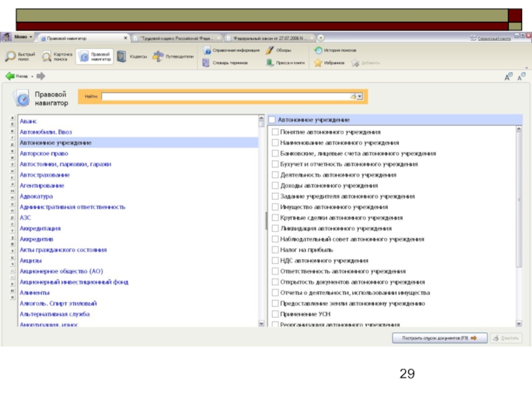Select Правовой навигатор toolbar button
532x399 pixels.
[x=94, y=57]
